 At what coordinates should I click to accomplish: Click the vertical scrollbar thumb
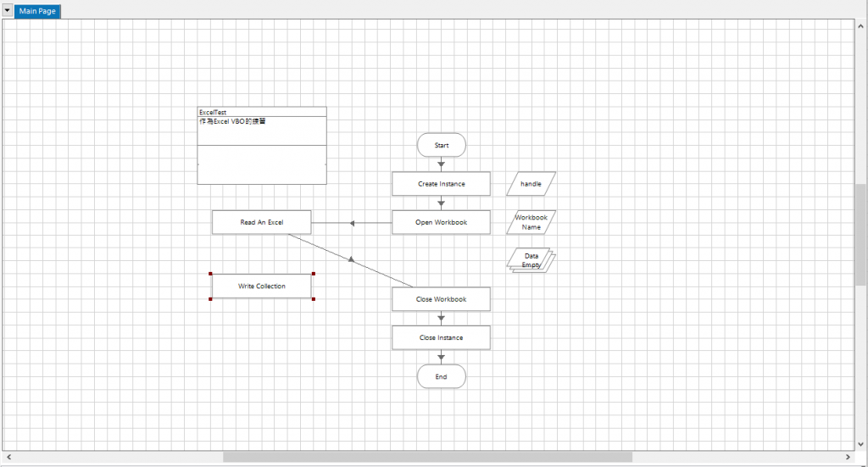(x=861, y=235)
